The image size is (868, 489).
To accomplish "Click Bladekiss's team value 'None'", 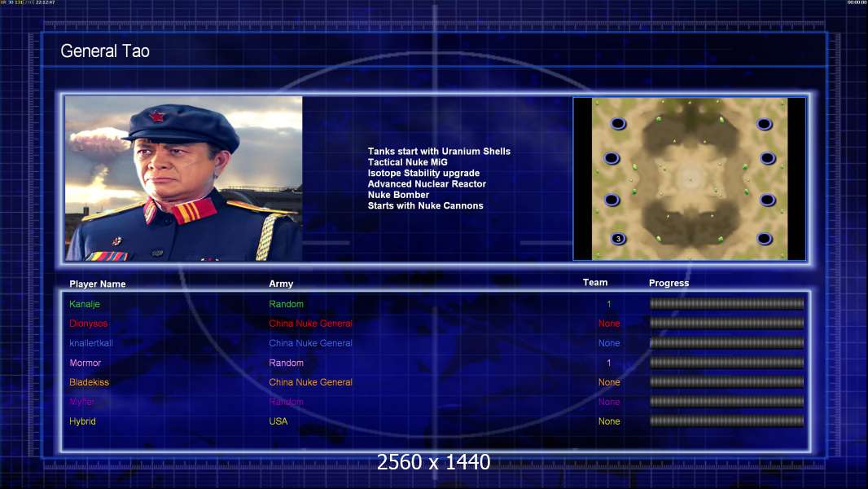I will pyautogui.click(x=609, y=382).
